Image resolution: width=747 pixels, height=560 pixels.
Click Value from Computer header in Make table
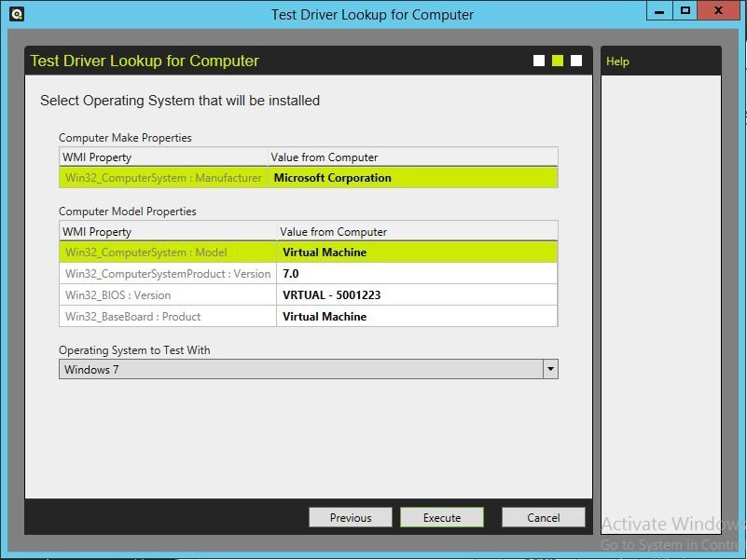click(412, 157)
